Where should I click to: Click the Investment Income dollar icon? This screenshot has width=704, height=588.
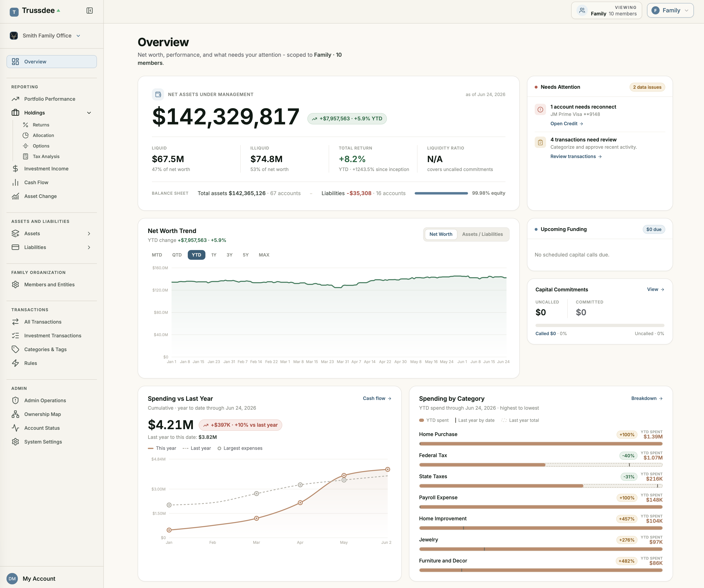(x=15, y=169)
